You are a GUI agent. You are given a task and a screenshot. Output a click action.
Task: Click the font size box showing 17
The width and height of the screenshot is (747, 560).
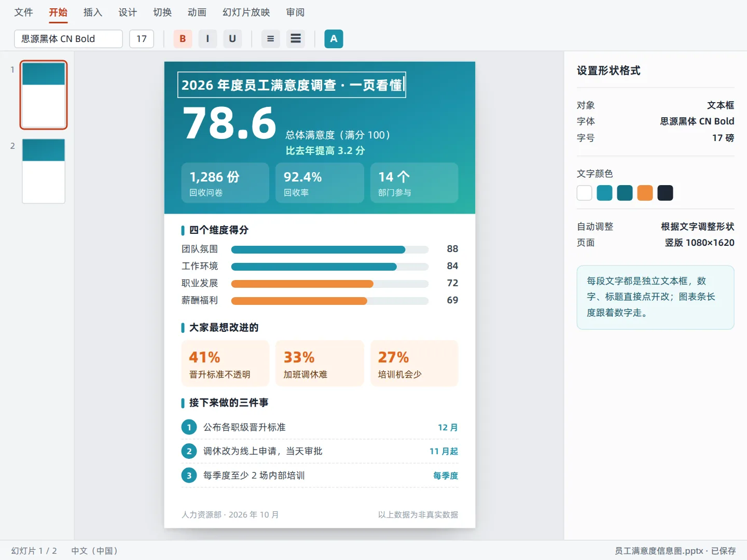point(142,39)
